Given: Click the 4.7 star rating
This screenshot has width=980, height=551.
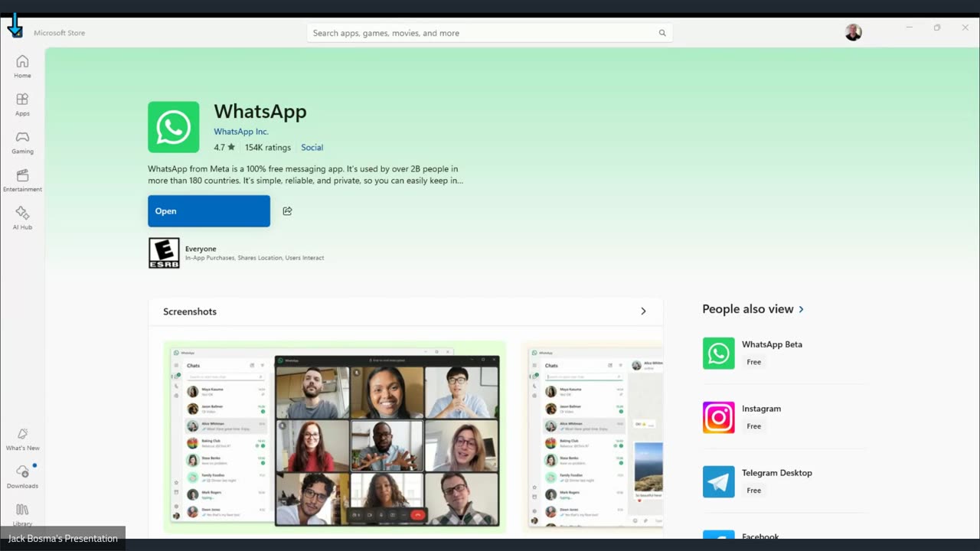Looking at the screenshot, I should pos(224,148).
